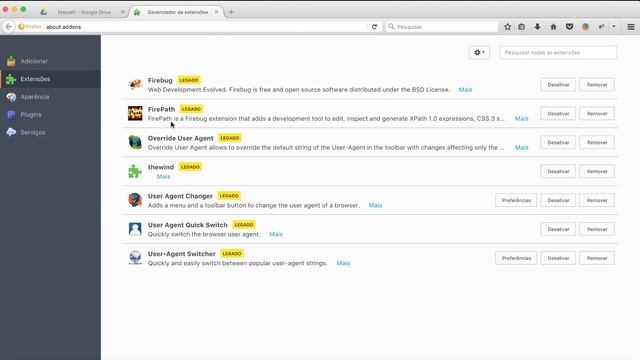The image size is (640, 360).
Task: Open User Agent Changer preferences
Action: (516, 200)
